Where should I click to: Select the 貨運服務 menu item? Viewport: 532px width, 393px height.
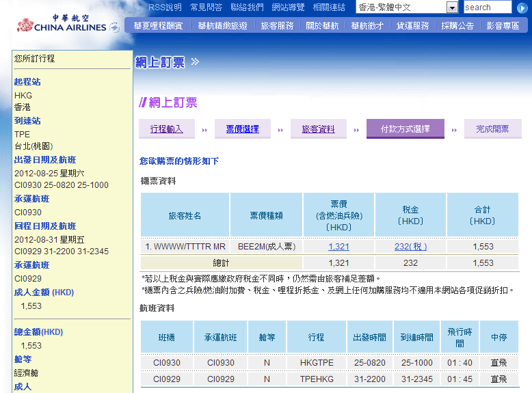(x=412, y=26)
